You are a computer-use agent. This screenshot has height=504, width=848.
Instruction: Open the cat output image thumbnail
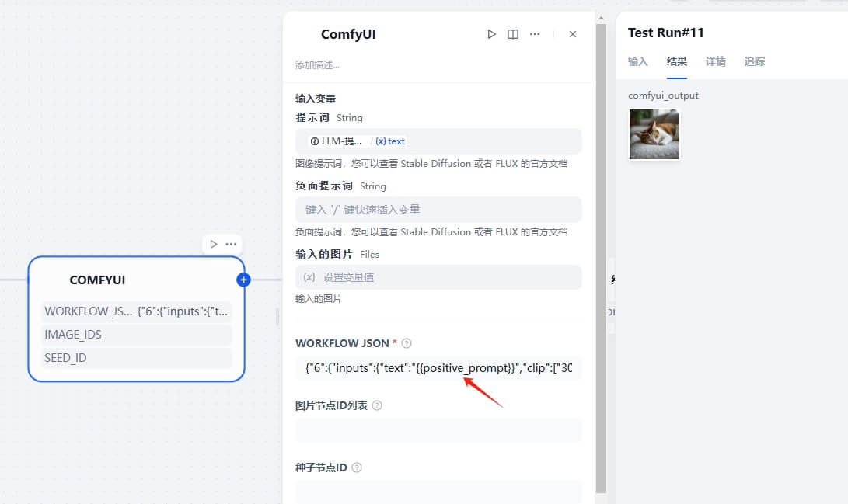point(654,134)
